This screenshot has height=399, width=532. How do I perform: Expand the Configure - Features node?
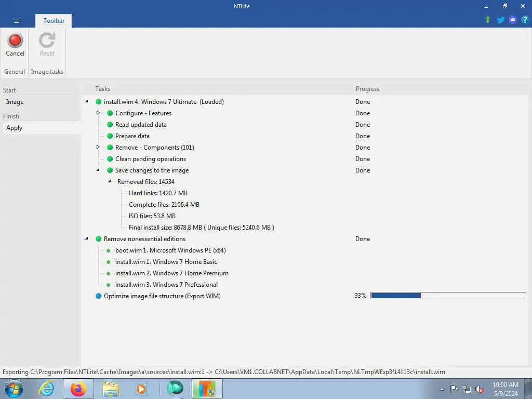98,113
